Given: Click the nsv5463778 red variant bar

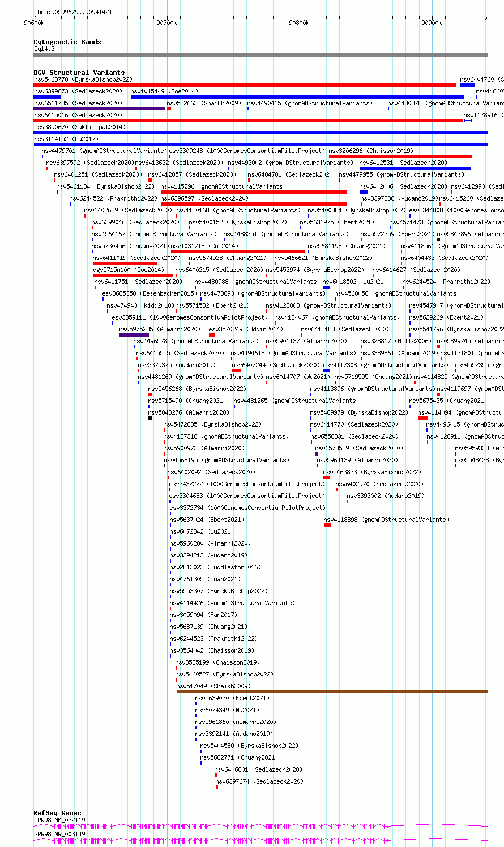Looking at the screenshot, I should 245,85.
